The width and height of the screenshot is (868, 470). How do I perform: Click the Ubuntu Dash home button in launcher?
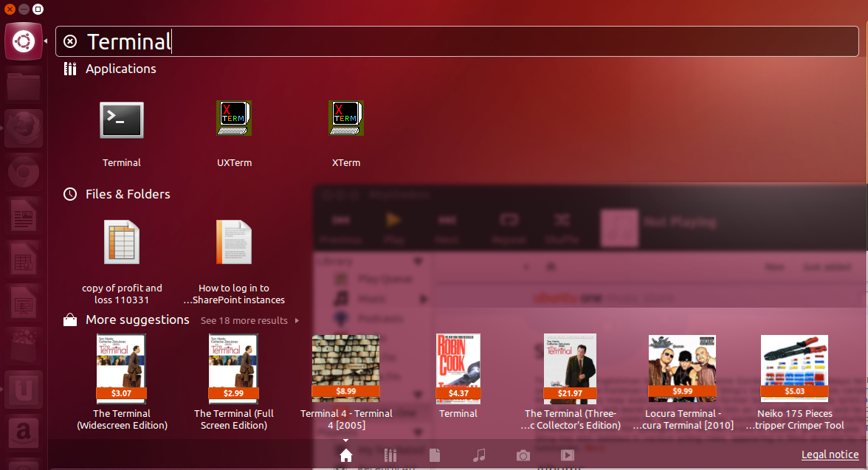click(24, 41)
